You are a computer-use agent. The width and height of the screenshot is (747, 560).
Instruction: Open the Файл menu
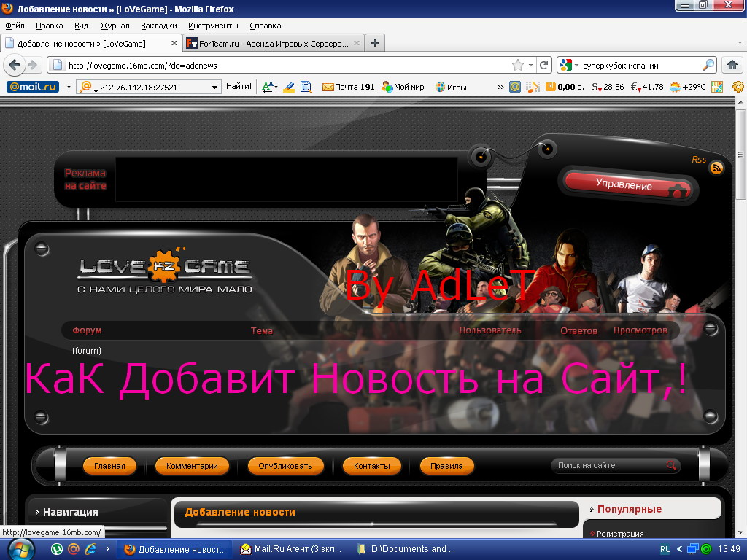[15, 26]
